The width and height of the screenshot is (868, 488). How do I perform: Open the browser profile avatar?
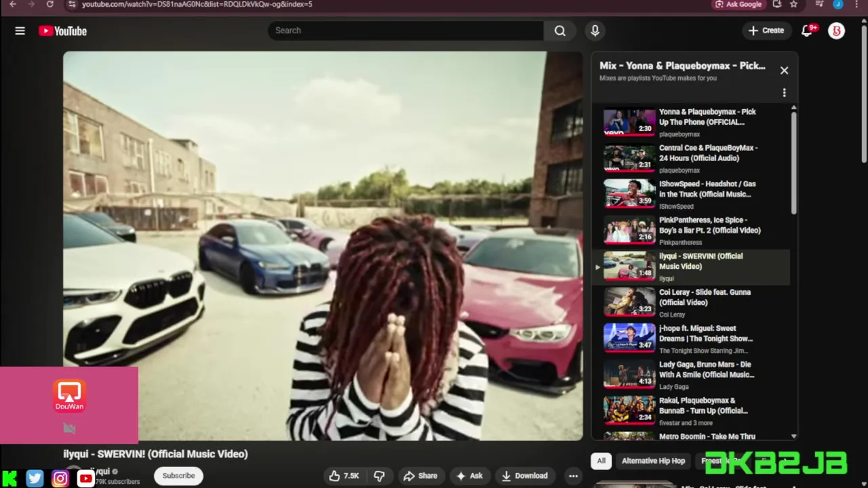(x=838, y=4)
